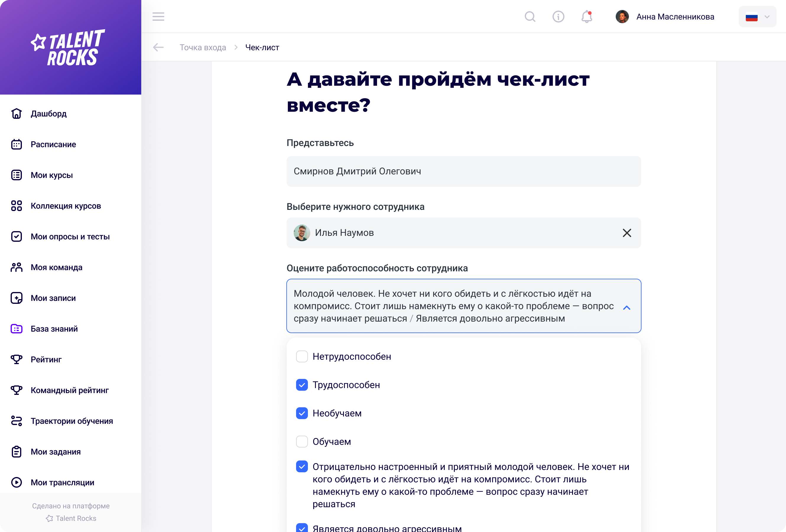Go to Командный рейтинг section
The height and width of the screenshot is (532, 786).
click(69, 390)
